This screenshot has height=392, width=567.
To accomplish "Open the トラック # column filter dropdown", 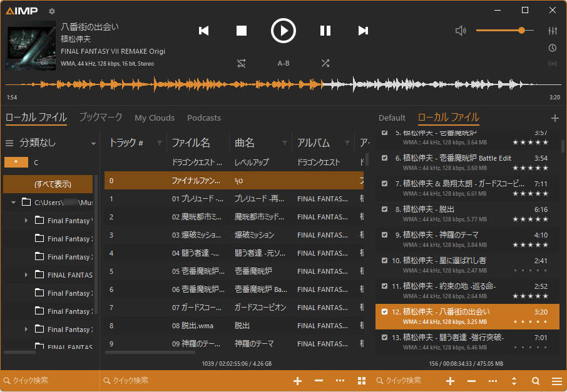I will click(x=160, y=143).
